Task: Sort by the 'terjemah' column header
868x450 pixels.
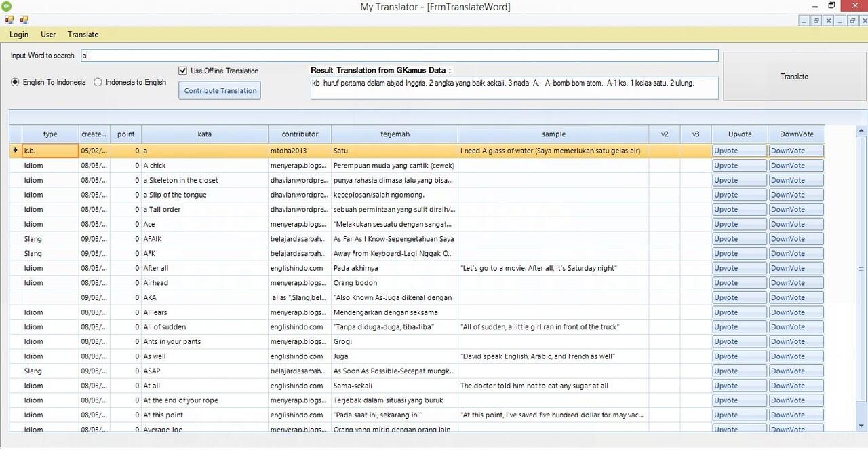Action: click(x=394, y=134)
